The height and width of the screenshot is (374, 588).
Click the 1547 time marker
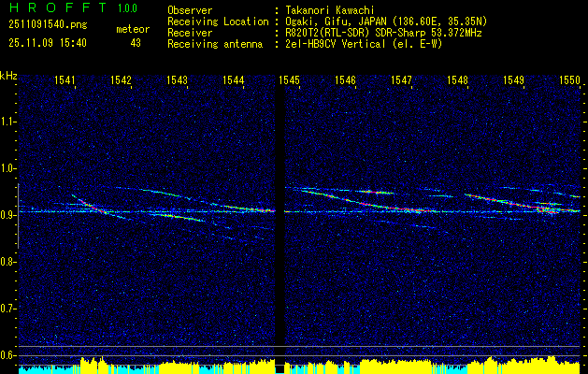click(401, 79)
